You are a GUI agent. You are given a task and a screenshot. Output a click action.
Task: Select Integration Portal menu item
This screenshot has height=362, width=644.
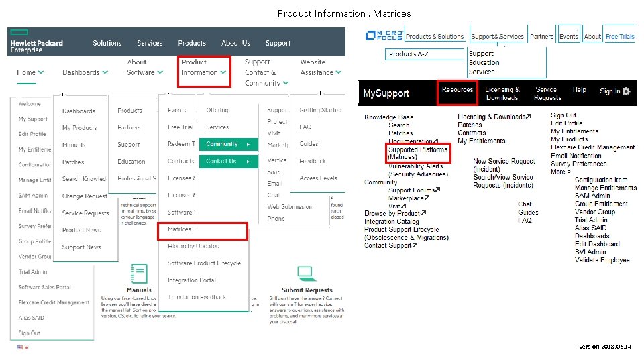pyautogui.click(x=191, y=280)
